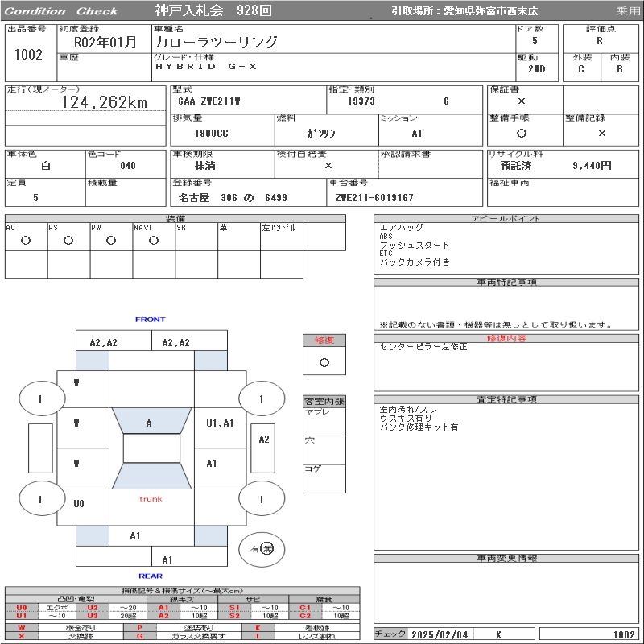The width and height of the screenshot is (644, 644).
Task: Select the U1,A1 damage mark on diagram
Action: (220, 423)
